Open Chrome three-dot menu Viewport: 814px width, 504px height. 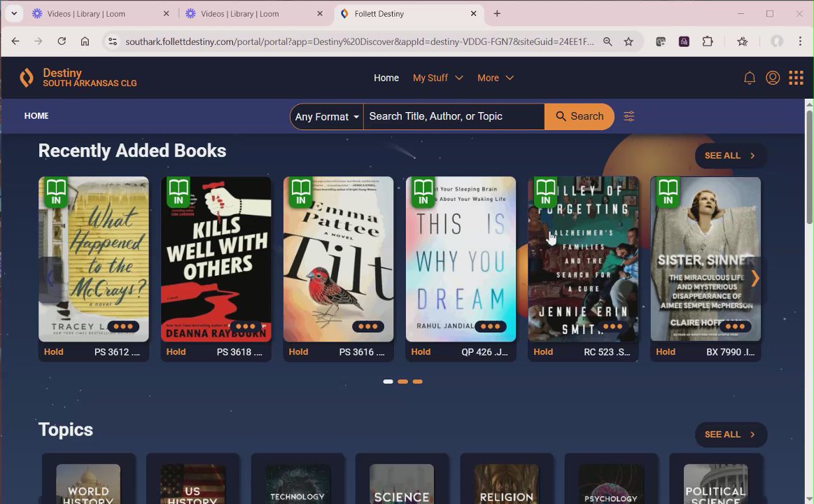pyautogui.click(x=800, y=41)
